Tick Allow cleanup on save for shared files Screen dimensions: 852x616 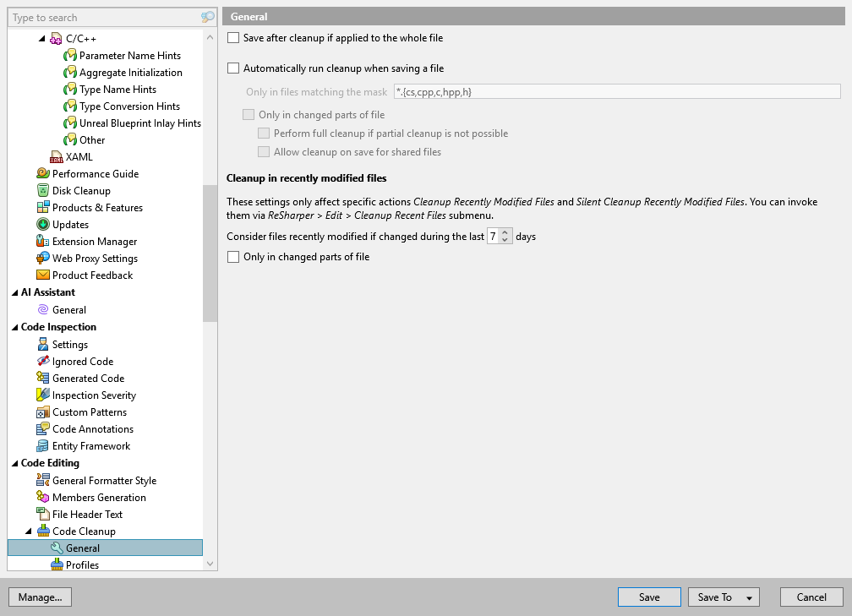[264, 152]
